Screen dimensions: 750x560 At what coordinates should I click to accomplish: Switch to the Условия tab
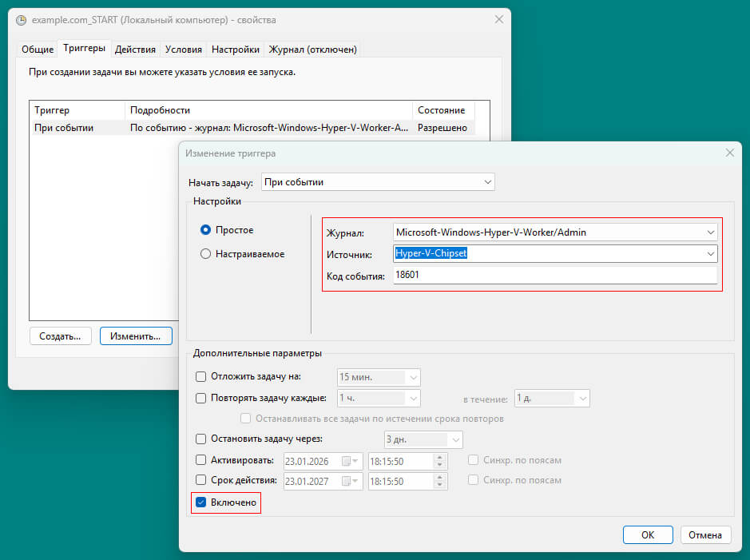tap(183, 49)
